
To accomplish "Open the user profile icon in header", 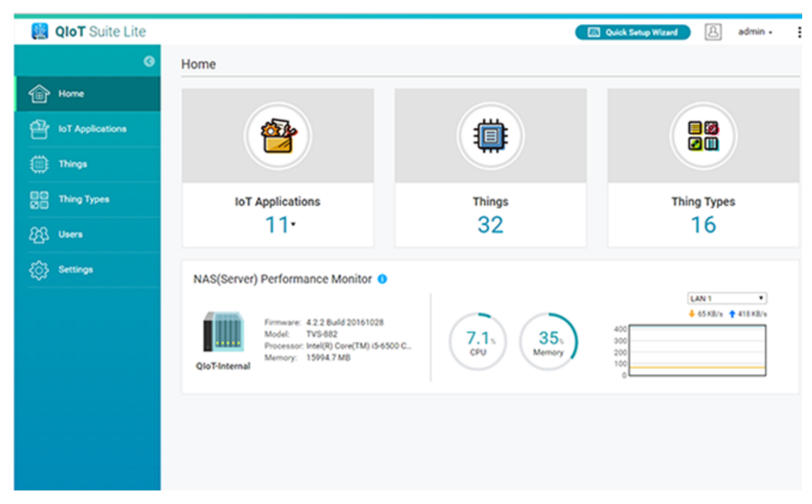I will tap(713, 32).
